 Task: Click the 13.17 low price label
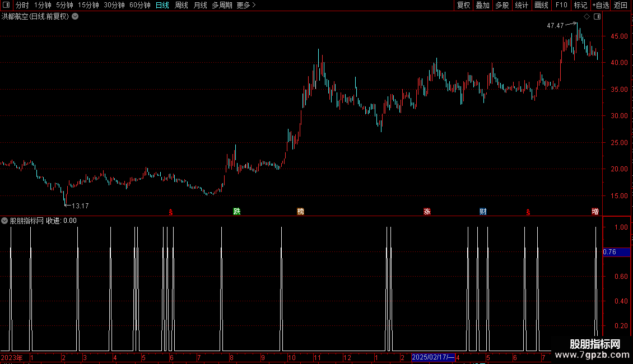(x=80, y=206)
